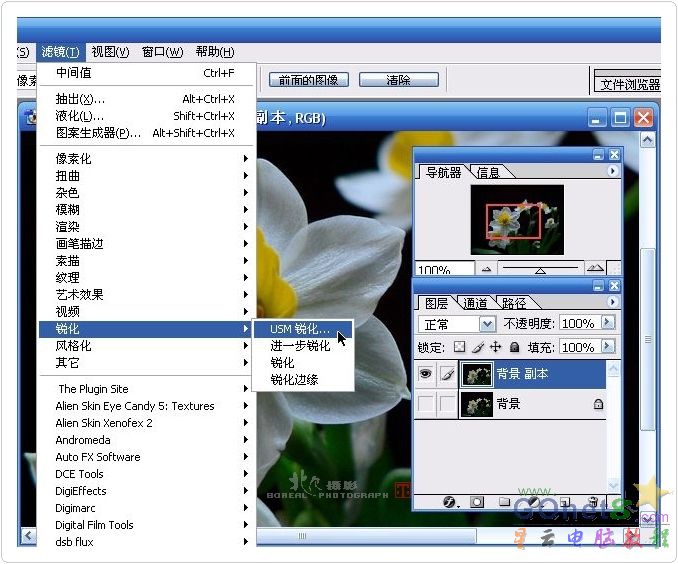Toggle the link box on 背景 layer

click(446, 404)
